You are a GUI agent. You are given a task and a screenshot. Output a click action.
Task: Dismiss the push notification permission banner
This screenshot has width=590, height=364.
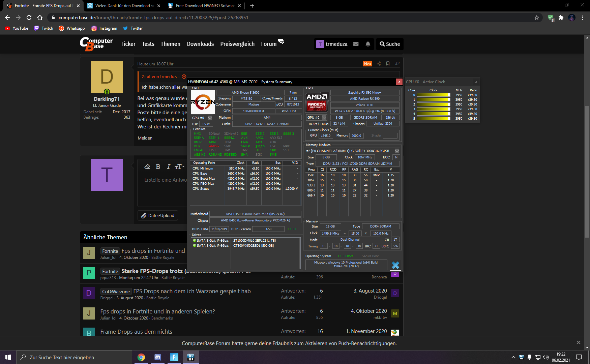(x=579, y=342)
